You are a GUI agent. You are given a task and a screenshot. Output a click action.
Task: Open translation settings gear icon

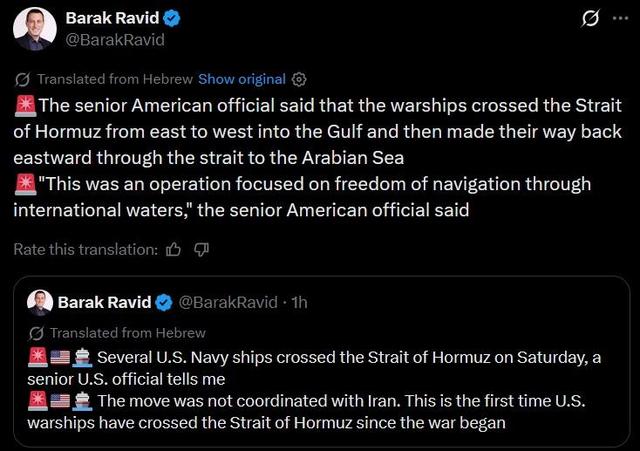coord(298,79)
